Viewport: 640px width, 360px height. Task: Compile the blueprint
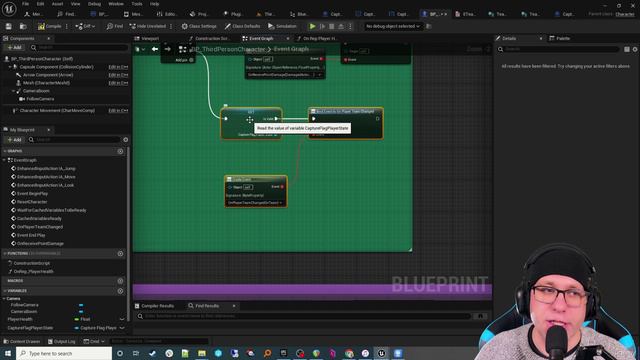pyautogui.click(x=49, y=26)
